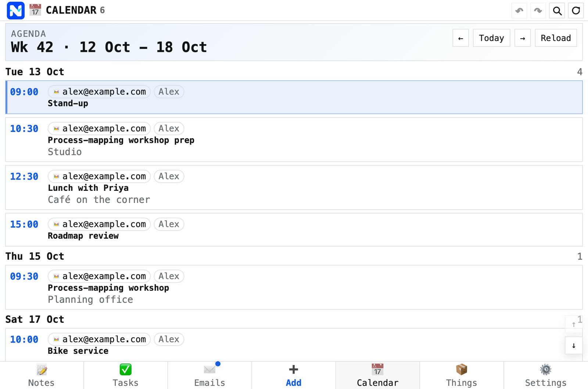
Task: Open the Emails tab
Action: pyautogui.click(x=210, y=375)
